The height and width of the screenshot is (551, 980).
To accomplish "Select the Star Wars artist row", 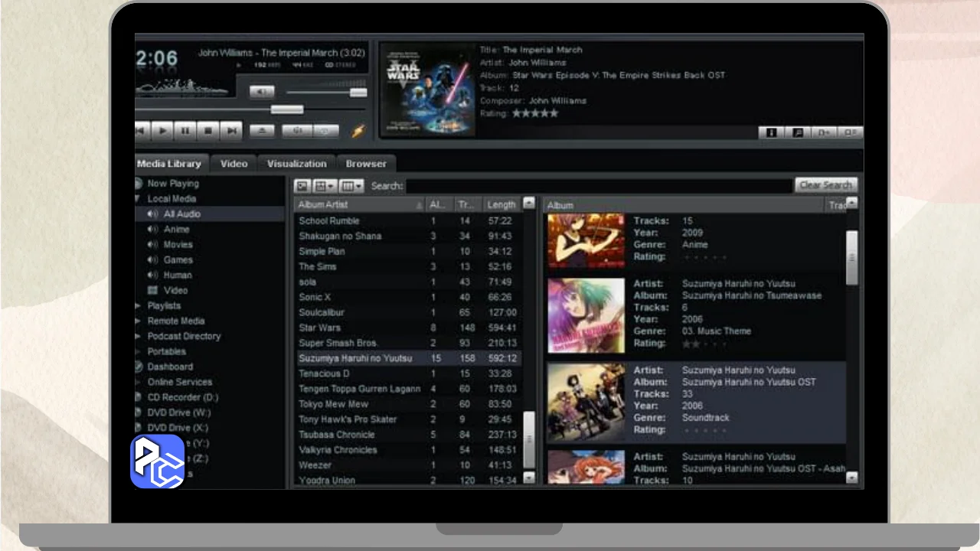I will click(x=407, y=328).
